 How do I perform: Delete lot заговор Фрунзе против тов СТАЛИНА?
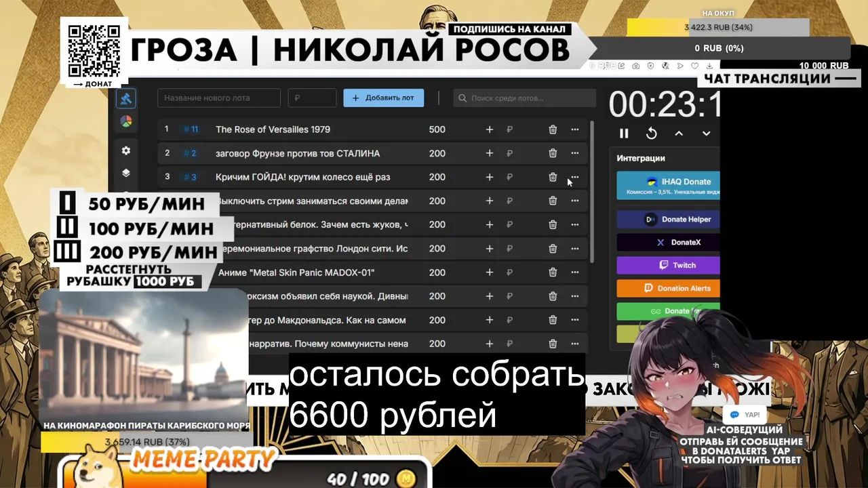553,153
